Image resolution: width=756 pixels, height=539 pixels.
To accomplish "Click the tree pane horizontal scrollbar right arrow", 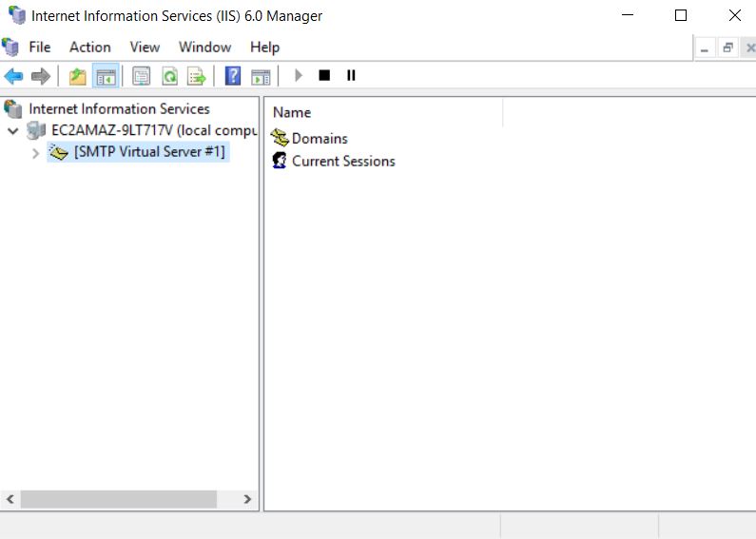I will point(247,499).
